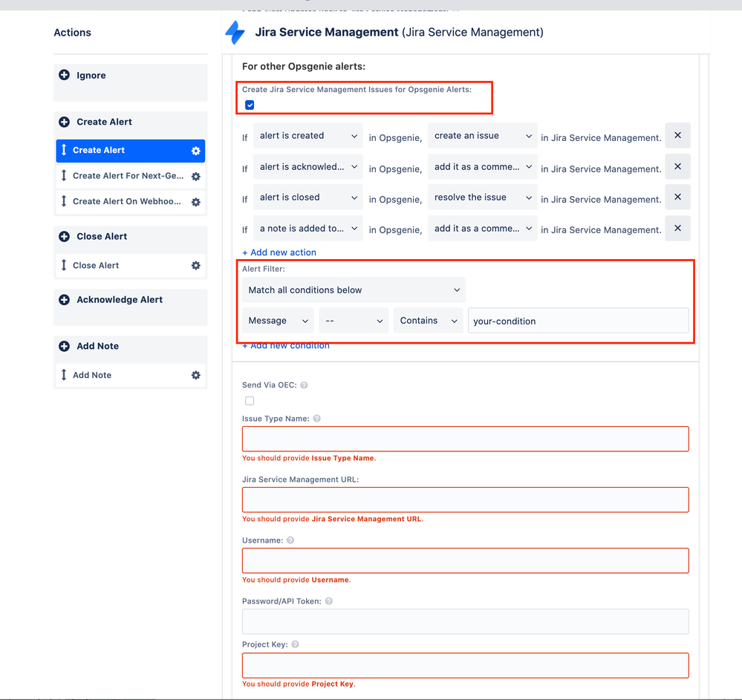Click the reorder handle on Add Note item
Viewport: 742px width, 700px height.
pyautogui.click(x=64, y=375)
